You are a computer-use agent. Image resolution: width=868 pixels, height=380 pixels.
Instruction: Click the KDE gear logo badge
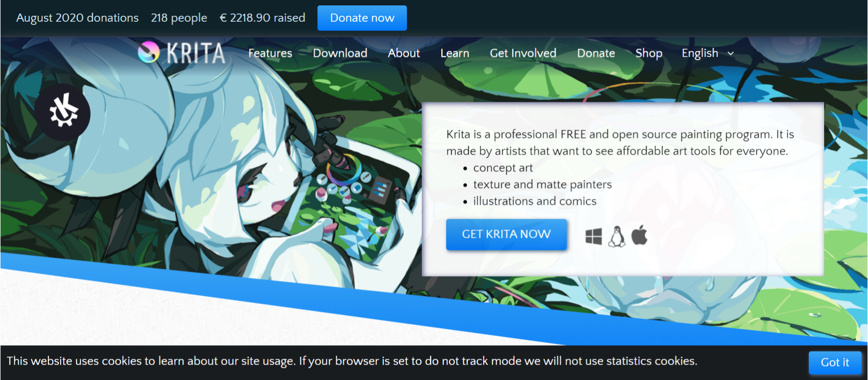tap(63, 112)
